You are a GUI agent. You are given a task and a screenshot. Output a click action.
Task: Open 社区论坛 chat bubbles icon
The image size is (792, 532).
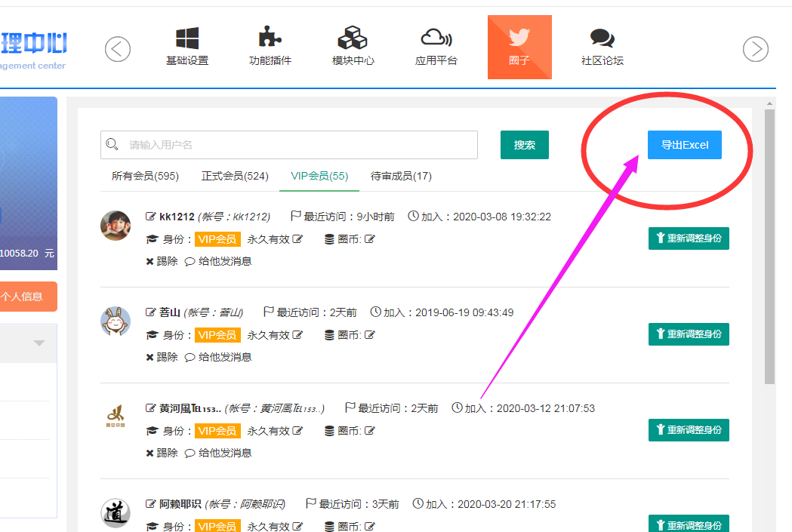(x=602, y=38)
